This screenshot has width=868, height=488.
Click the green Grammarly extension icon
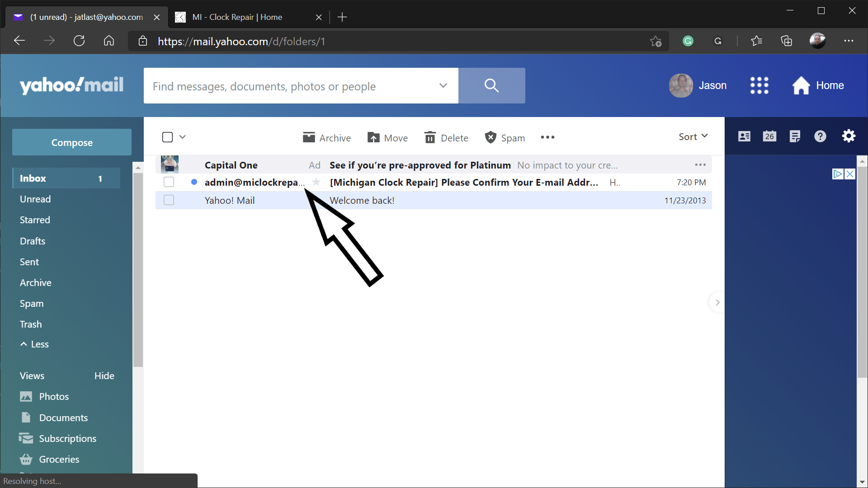point(688,41)
